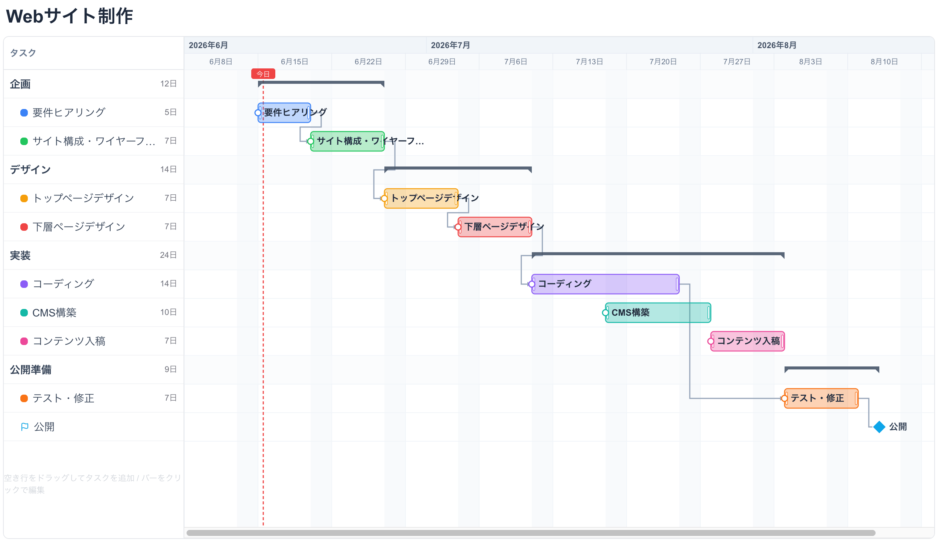This screenshot has width=938, height=560.
Task: Click the 7月20日 week header
Action: coord(663,62)
